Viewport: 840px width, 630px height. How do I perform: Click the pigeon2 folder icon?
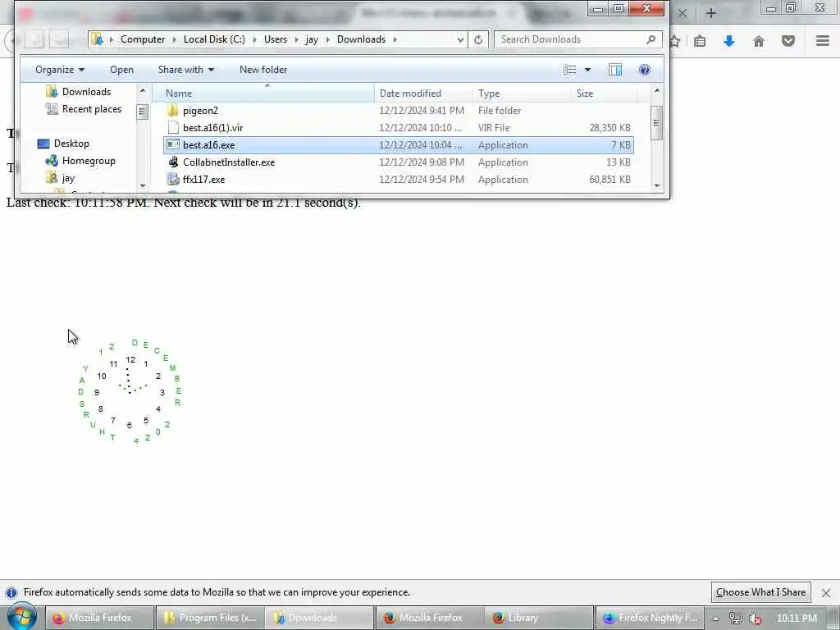pos(172,111)
